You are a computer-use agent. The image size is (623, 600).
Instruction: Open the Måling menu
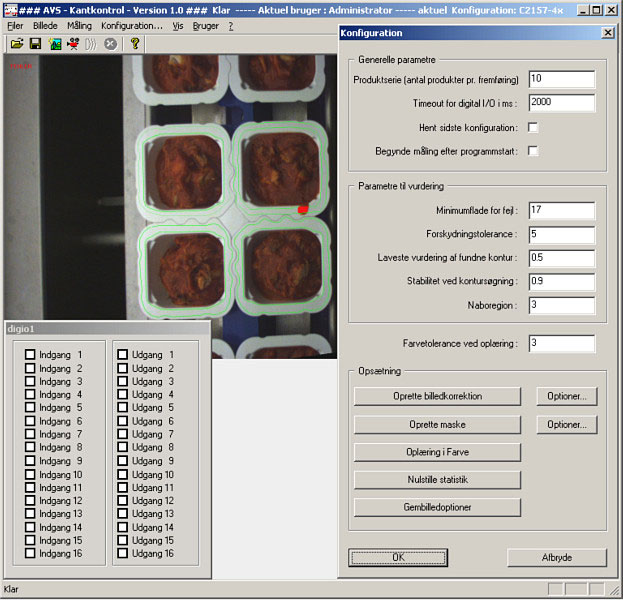coord(79,26)
